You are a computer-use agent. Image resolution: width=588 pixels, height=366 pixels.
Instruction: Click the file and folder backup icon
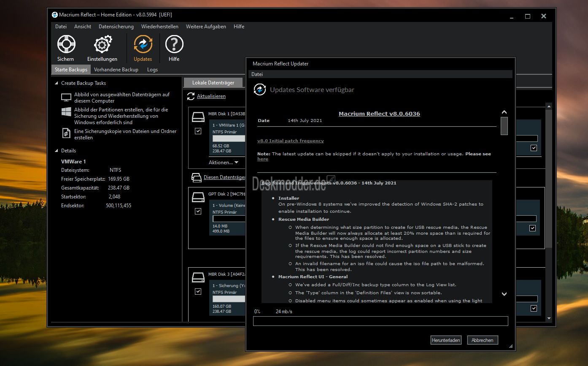66,133
